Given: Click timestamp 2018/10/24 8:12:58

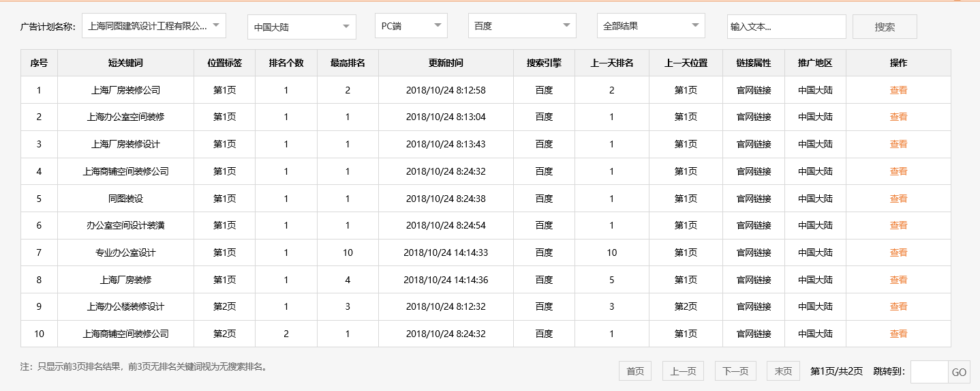Looking at the screenshot, I should point(446,90).
